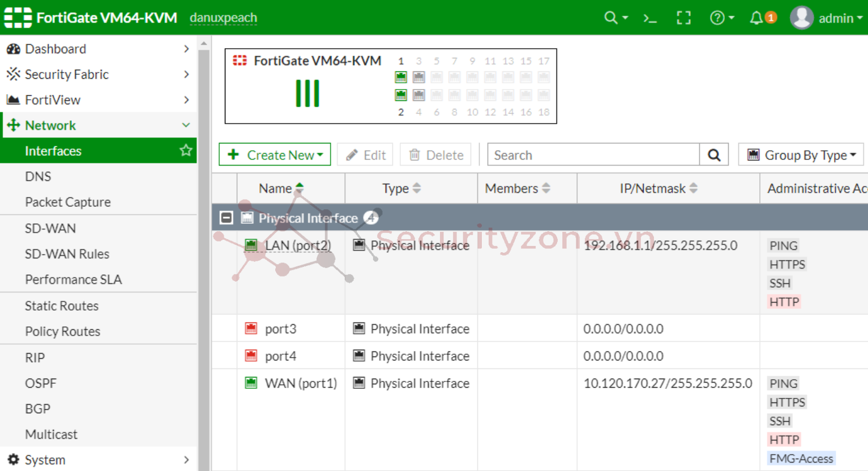Open the help question mark menu

[722, 18]
